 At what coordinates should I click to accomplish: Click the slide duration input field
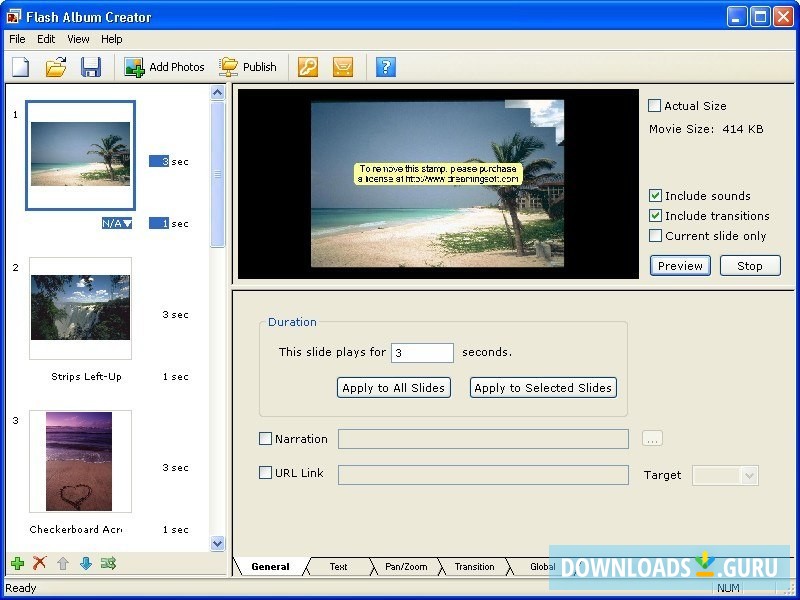pyautogui.click(x=422, y=352)
